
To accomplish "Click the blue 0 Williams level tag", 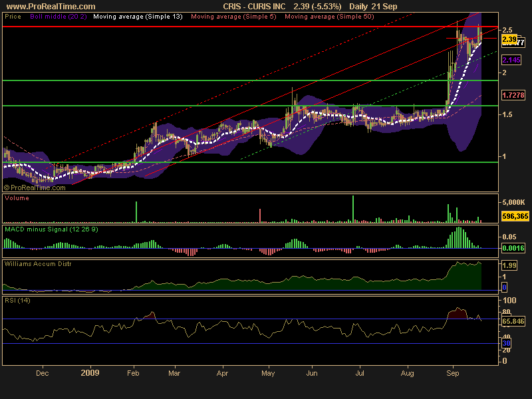I will (x=504, y=287).
